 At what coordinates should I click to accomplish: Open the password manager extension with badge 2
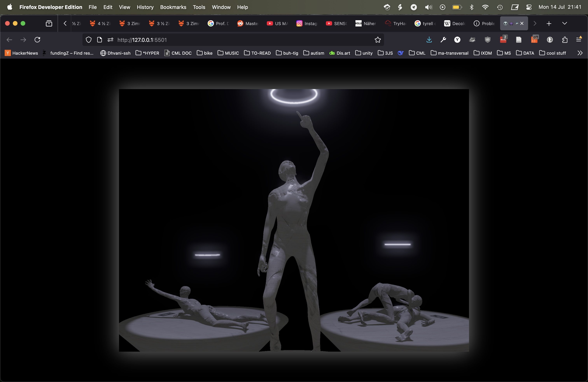tap(503, 39)
